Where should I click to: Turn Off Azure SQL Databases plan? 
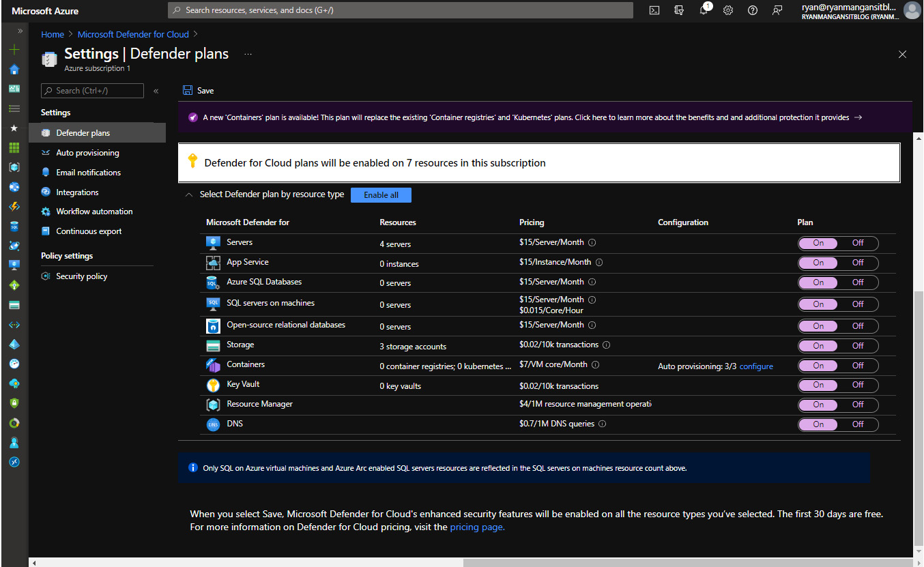pos(858,282)
